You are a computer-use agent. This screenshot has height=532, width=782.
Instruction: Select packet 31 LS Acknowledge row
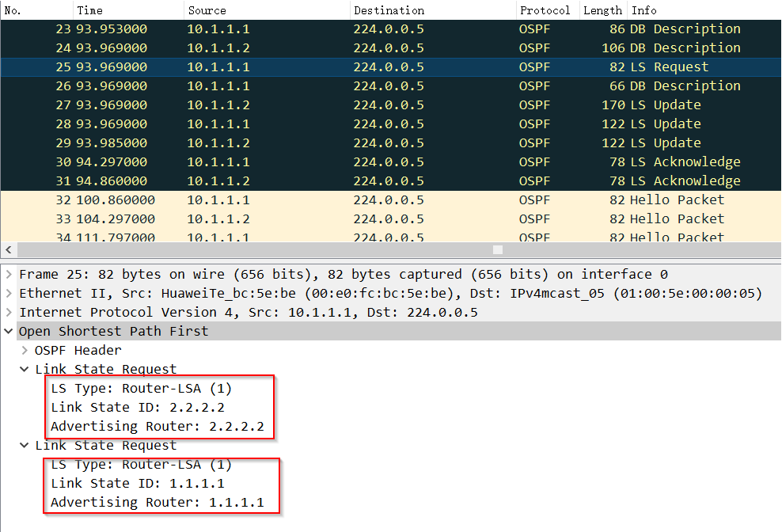(x=390, y=180)
